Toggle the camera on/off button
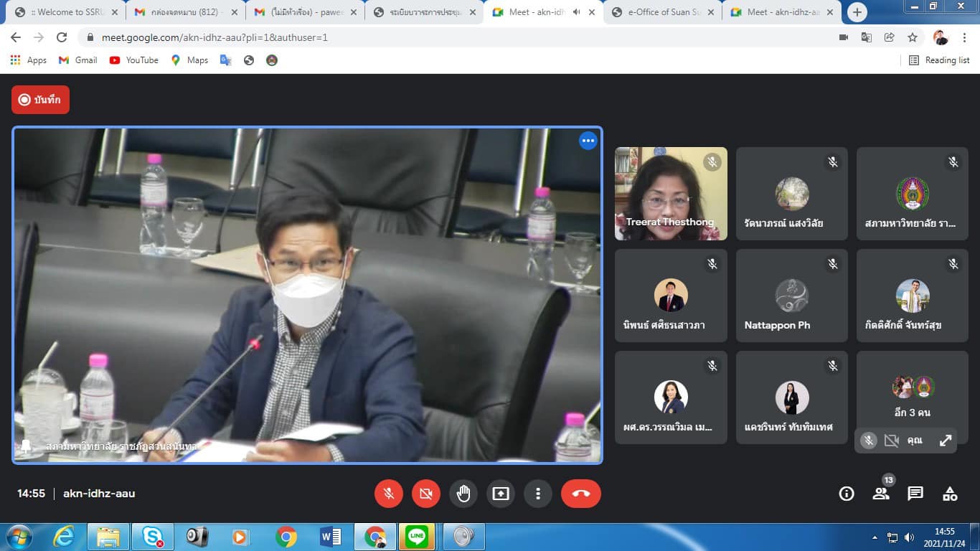 [426, 494]
